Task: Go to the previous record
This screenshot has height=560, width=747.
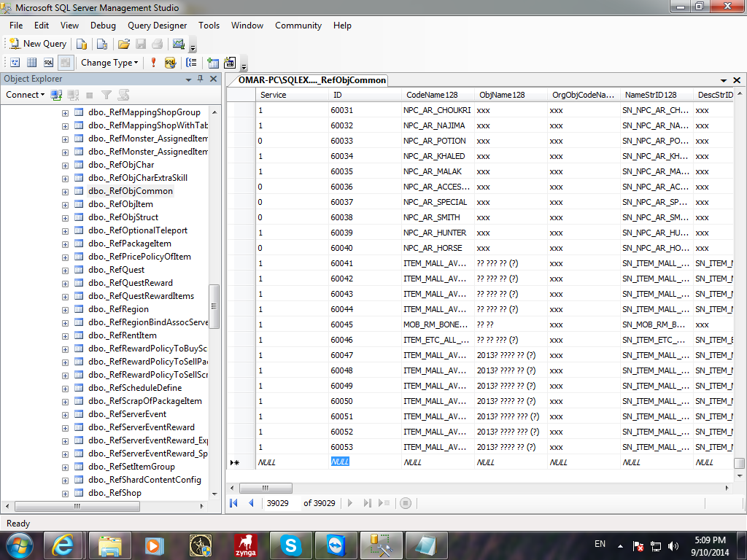Action: [251, 503]
